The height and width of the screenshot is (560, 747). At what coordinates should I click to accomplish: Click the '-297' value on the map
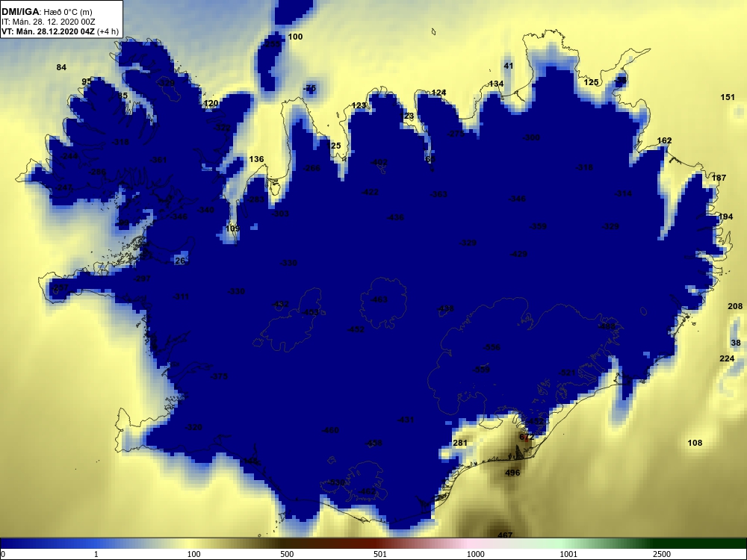click(142, 279)
